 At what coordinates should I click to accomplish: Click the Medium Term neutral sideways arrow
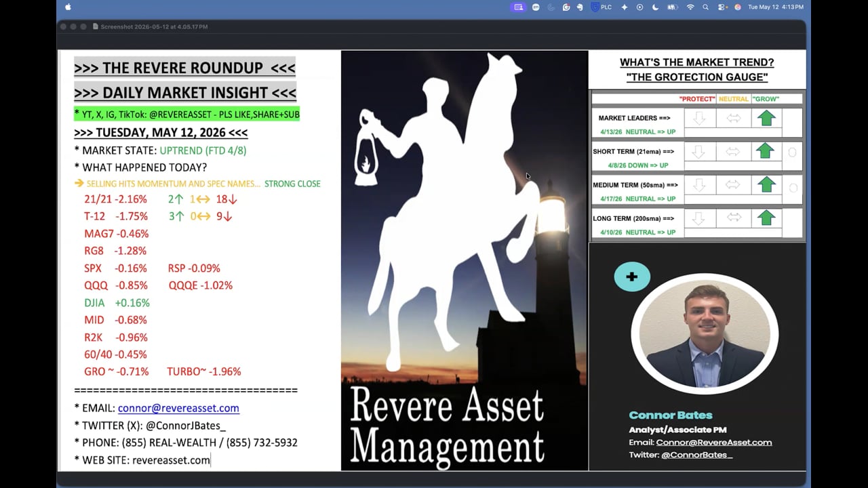[x=734, y=184]
